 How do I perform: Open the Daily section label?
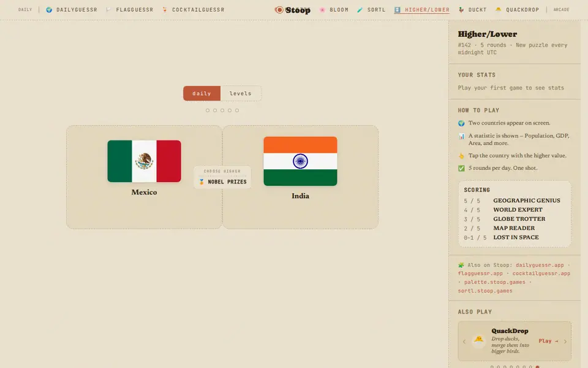tap(25, 10)
